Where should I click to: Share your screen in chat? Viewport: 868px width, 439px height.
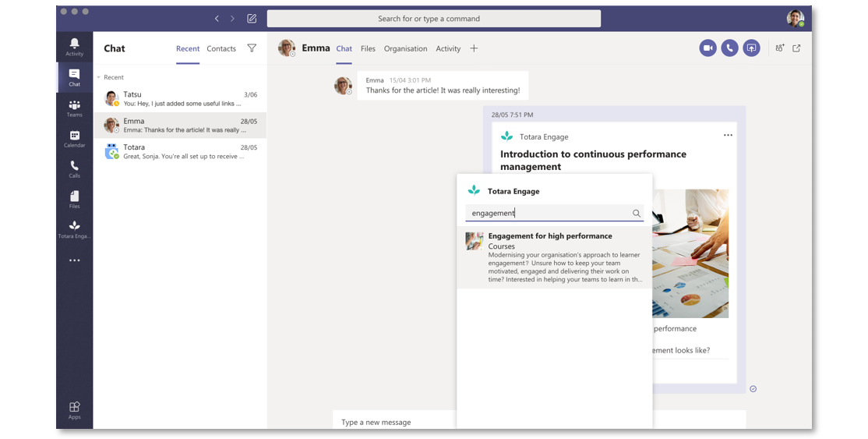[x=751, y=48]
